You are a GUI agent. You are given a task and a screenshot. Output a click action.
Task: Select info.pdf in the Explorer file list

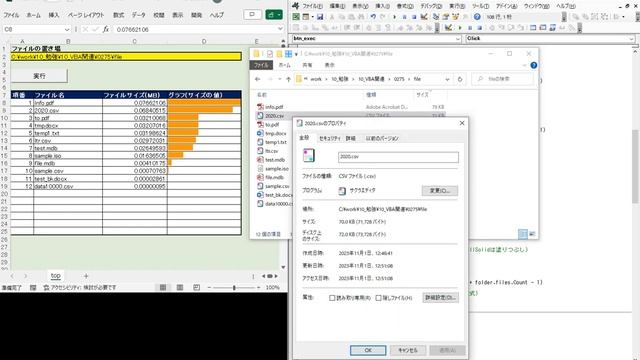[274, 107]
